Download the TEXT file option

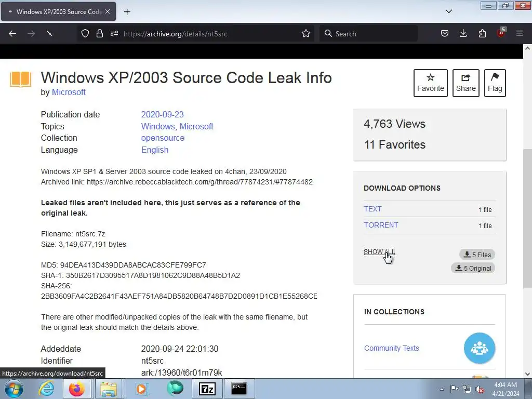373,209
